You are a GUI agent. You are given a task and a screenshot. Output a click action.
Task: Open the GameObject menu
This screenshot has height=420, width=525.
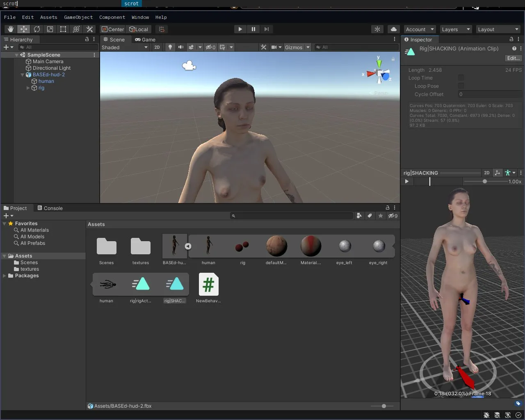coord(78,17)
